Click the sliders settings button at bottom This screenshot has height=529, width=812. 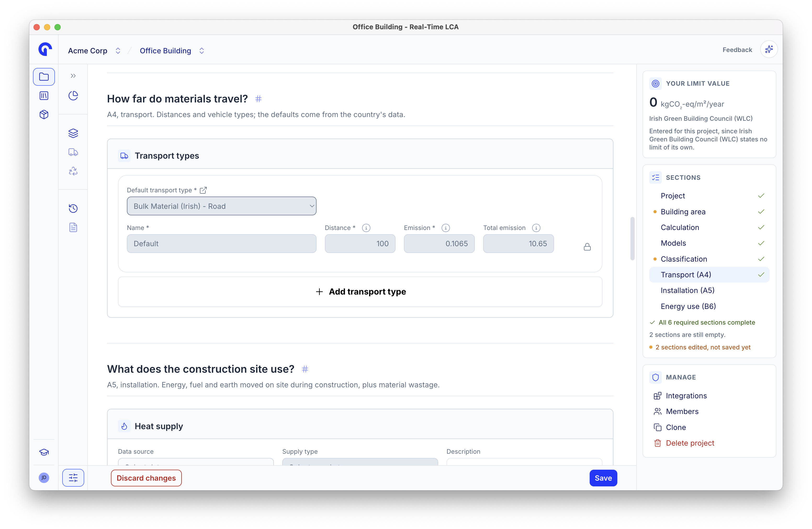click(73, 478)
